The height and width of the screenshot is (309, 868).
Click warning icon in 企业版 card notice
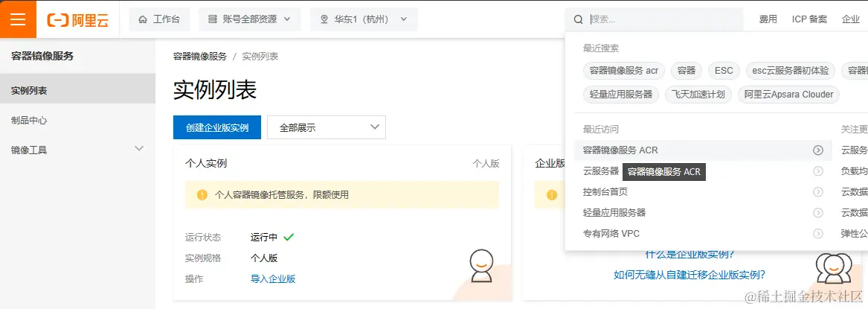coord(552,195)
